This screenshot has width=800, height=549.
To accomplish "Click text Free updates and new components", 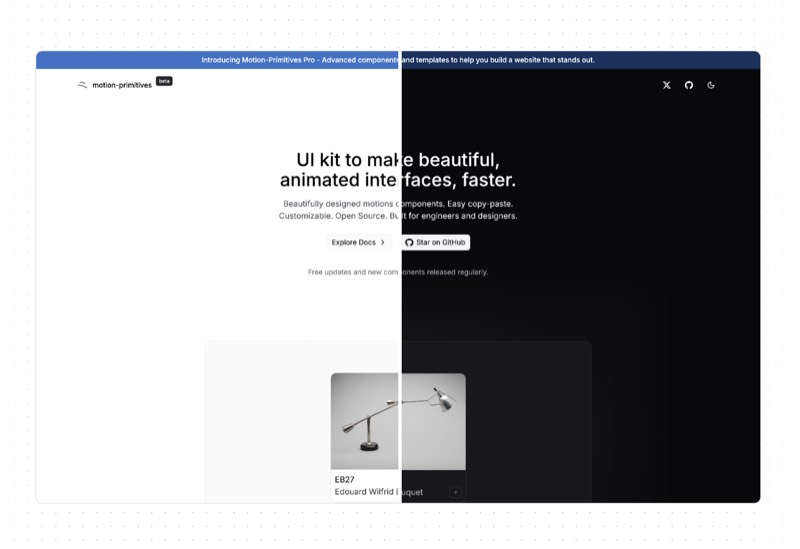I will tap(398, 272).
